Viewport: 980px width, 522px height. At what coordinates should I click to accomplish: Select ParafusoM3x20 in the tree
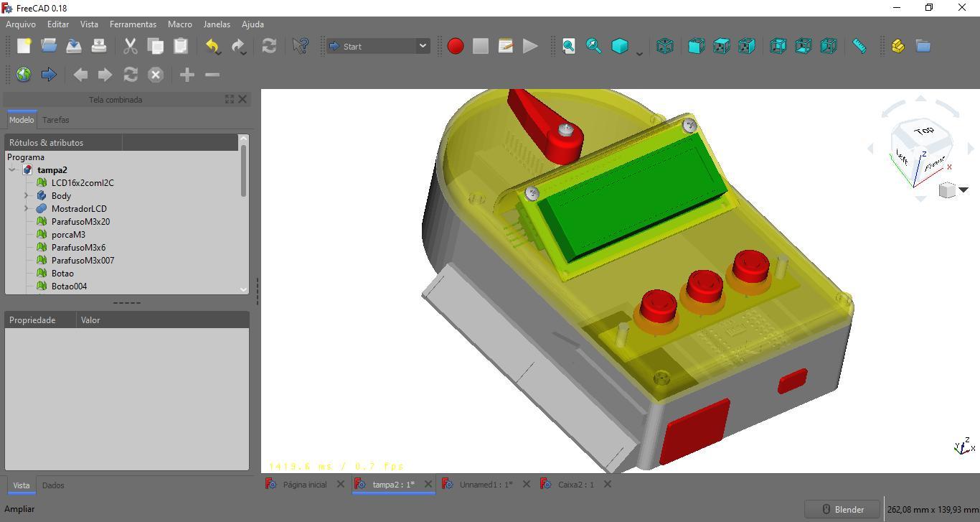tap(80, 222)
